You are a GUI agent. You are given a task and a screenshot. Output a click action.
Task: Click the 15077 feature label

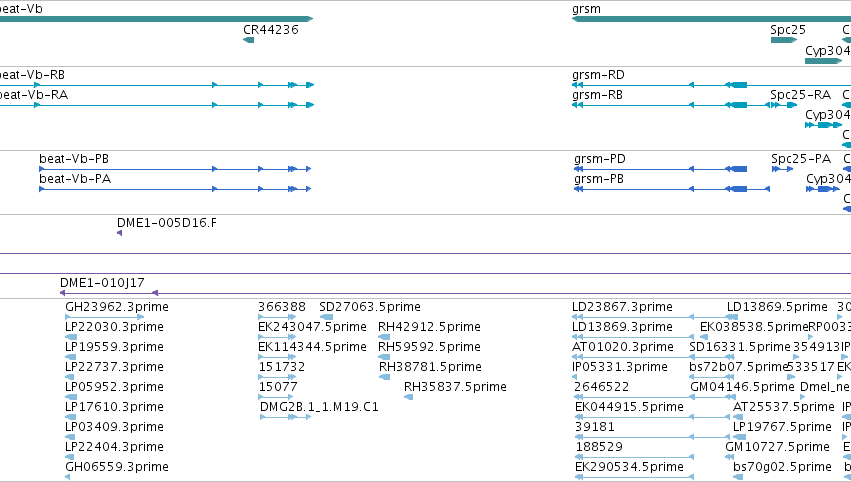tap(278, 387)
